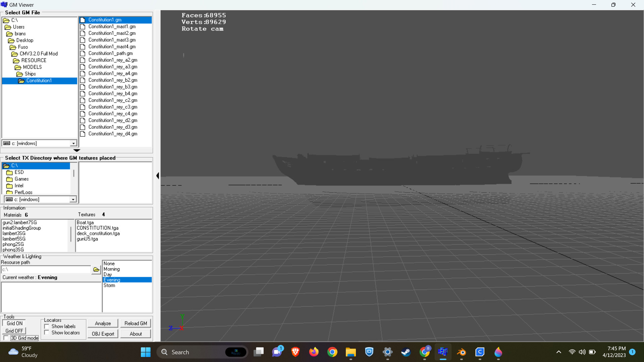Open Wi-Fi network tray icon
This screenshot has width=644, height=362.
(x=572, y=352)
